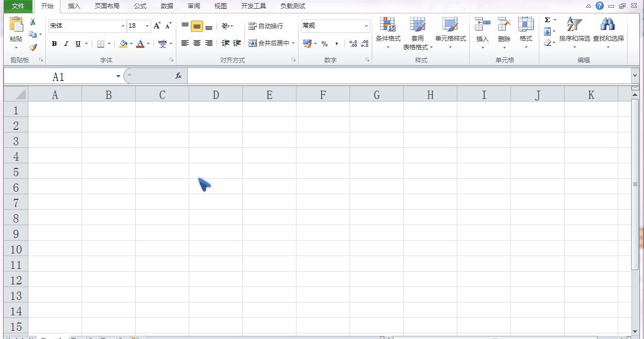Screen dimensions: 644x339
Task: Expand the Name Box dropdown arrow
Action: click(118, 76)
